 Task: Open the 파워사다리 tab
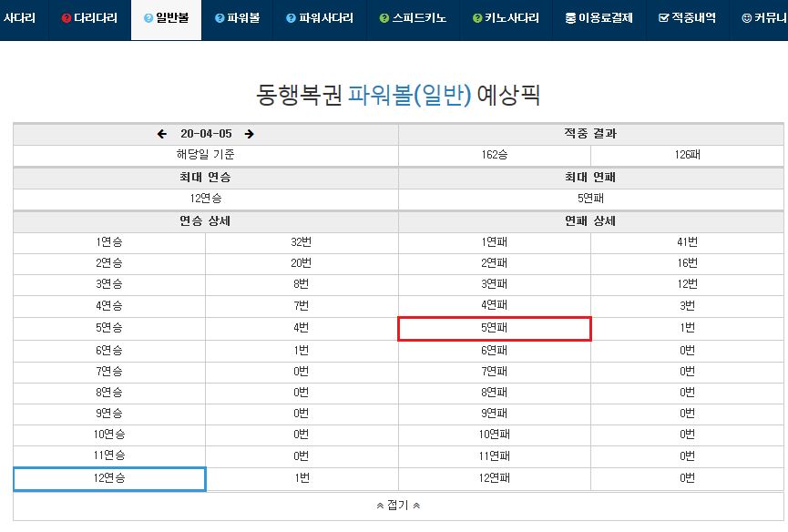click(320, 20)
